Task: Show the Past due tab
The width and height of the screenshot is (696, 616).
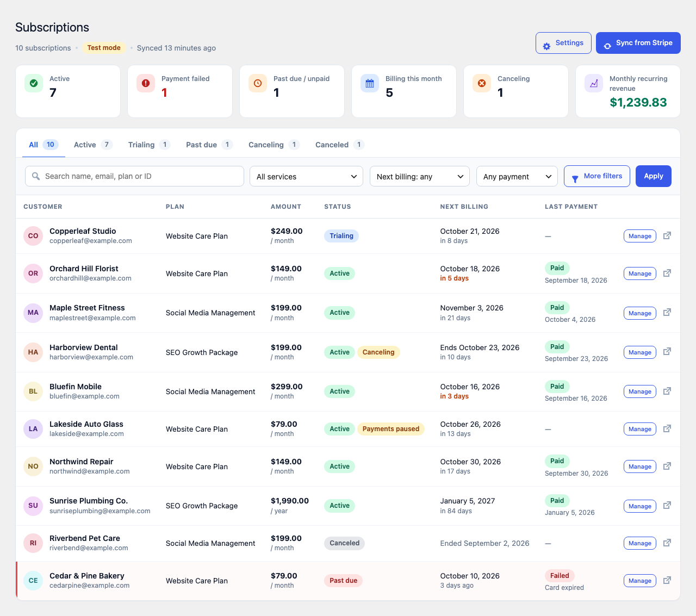Action: click(209, 145)
